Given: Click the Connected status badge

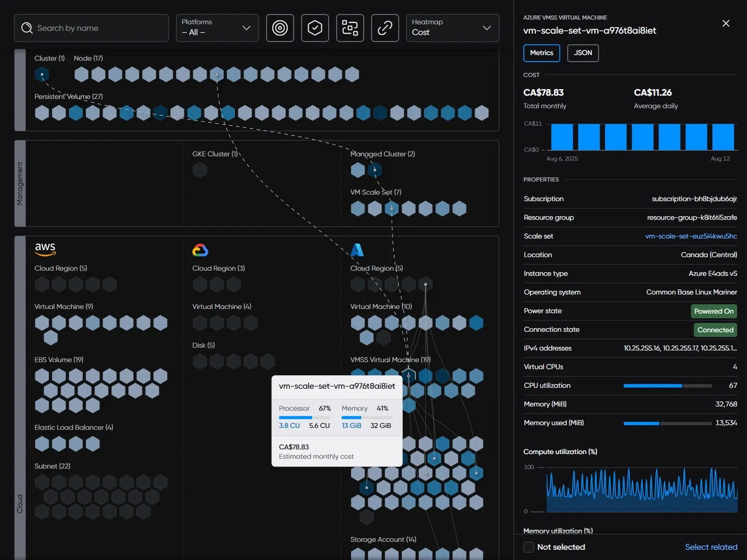Looking at the screenshot, I should [715, 330].
